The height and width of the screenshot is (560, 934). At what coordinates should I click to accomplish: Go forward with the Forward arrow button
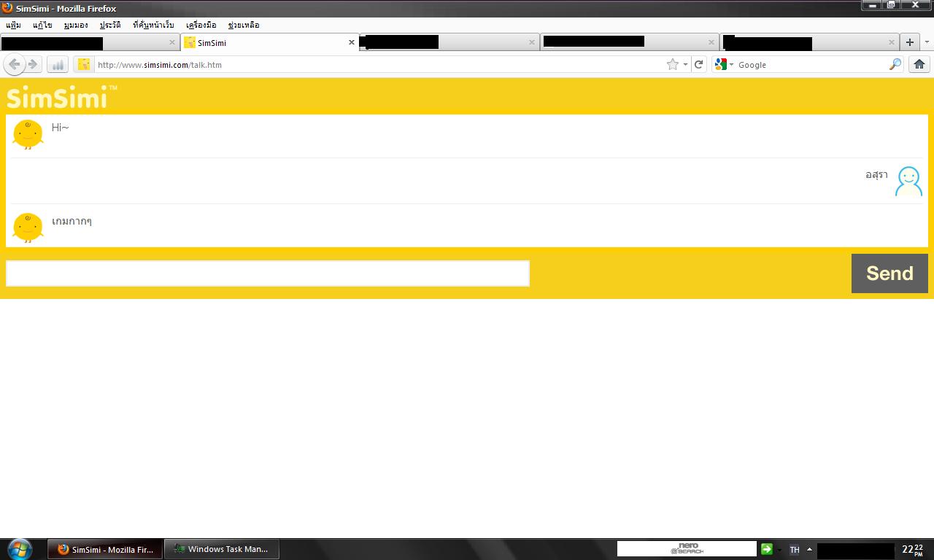click(x=33, y=64)
